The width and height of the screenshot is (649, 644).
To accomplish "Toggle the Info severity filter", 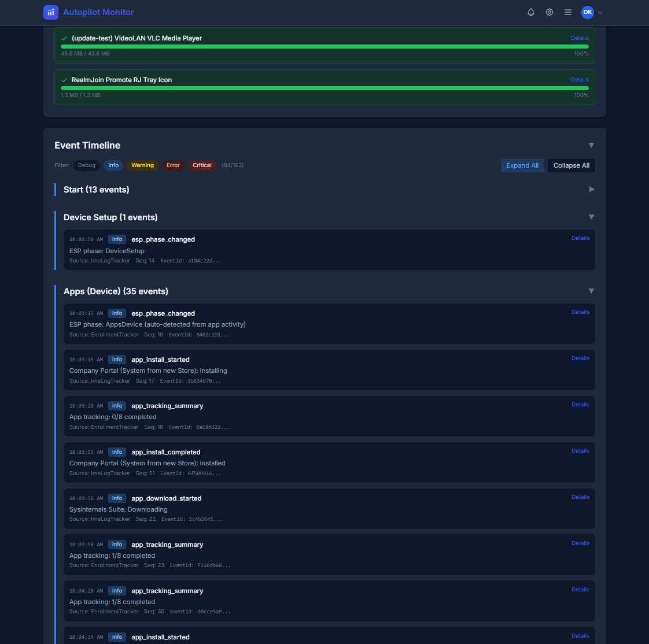I will 113,165.
